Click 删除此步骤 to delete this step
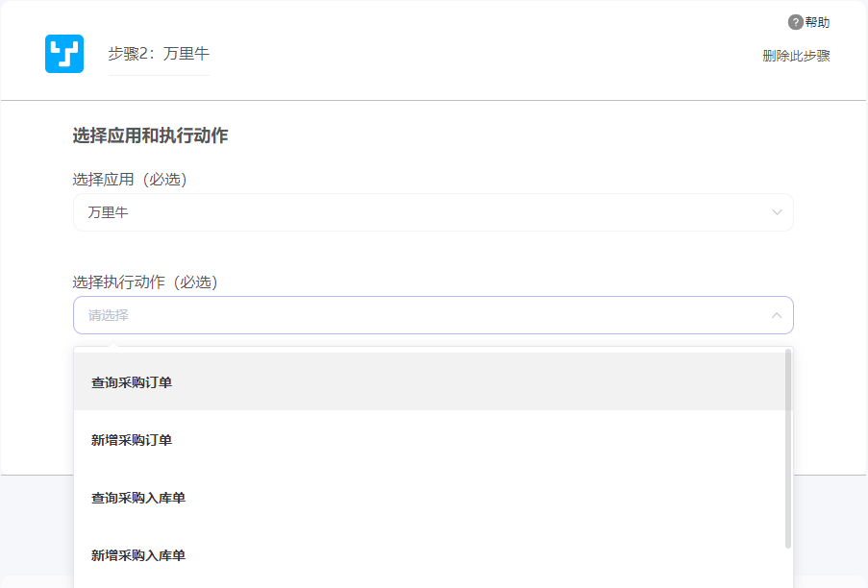The width and height of the screenshot is (868, 588). tap(796, 56)
